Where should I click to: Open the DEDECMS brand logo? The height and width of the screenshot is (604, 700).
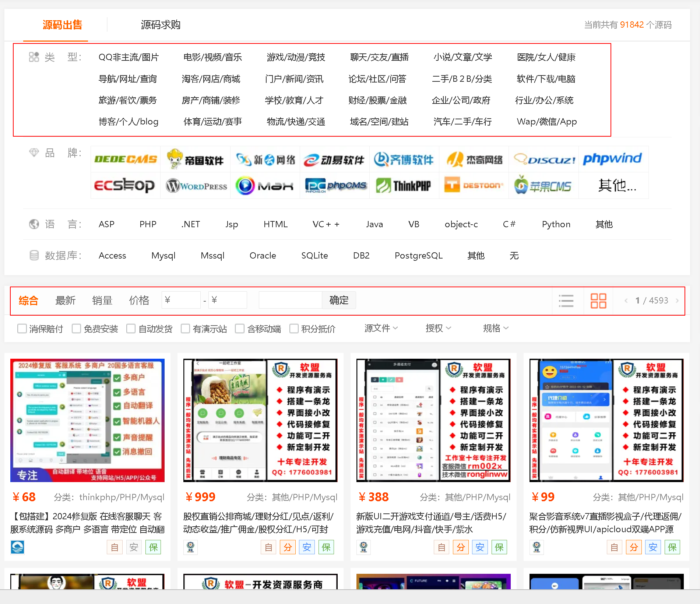(126, 159)
